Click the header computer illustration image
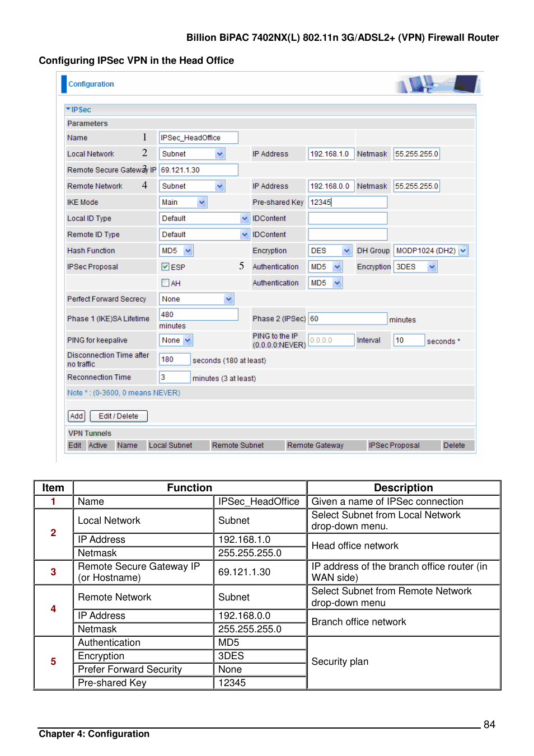Screen dimensions: 534x756 coord(438,84)
